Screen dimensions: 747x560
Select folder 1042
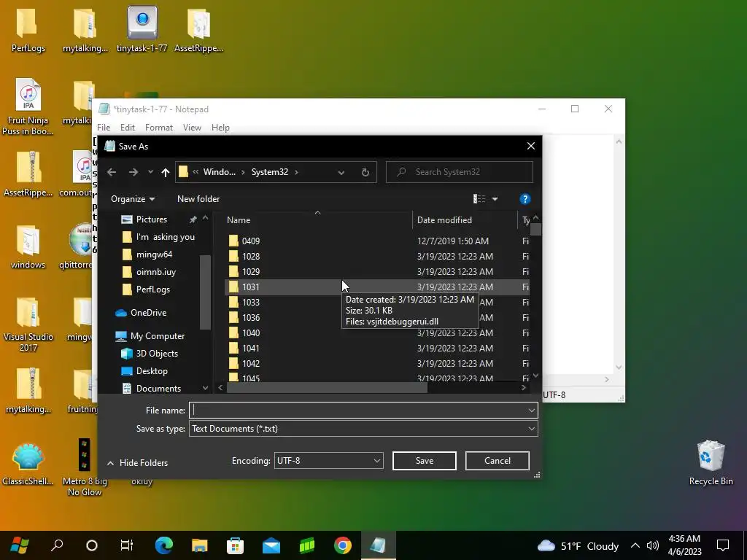pos(251,363)
